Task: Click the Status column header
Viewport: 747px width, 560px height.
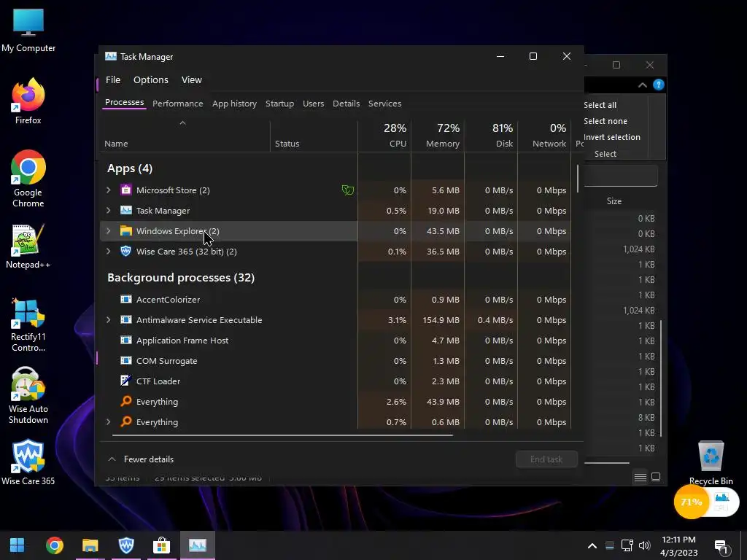Action: click(314, 138)
